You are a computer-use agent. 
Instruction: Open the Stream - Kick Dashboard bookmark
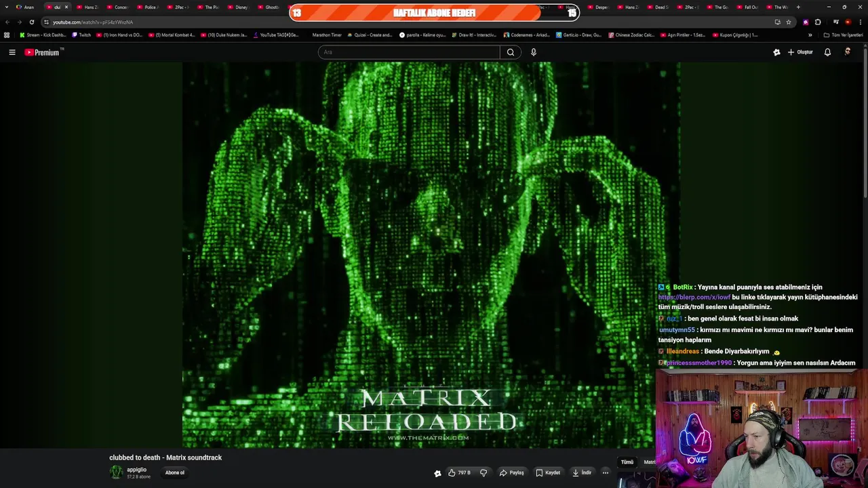(43, 35)
